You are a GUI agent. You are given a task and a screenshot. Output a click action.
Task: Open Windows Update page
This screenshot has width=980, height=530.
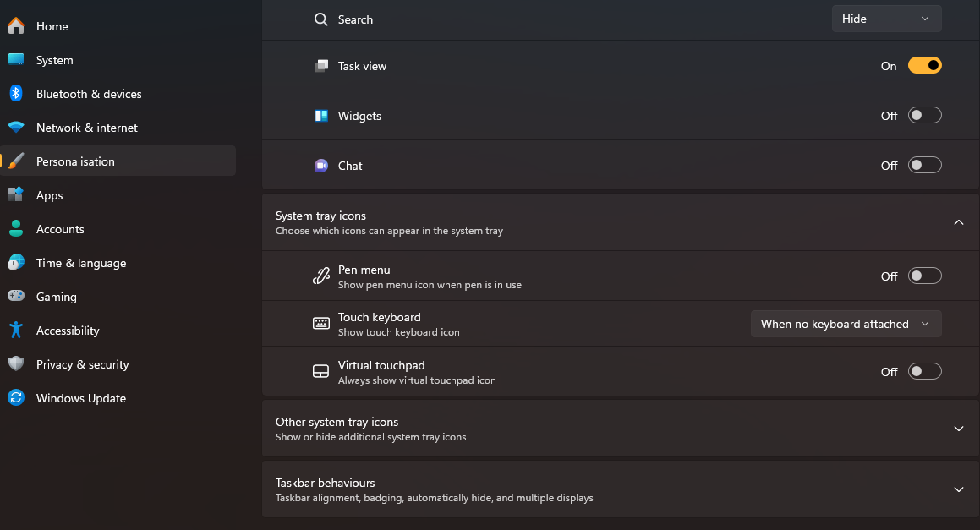(x=118, y=397)
